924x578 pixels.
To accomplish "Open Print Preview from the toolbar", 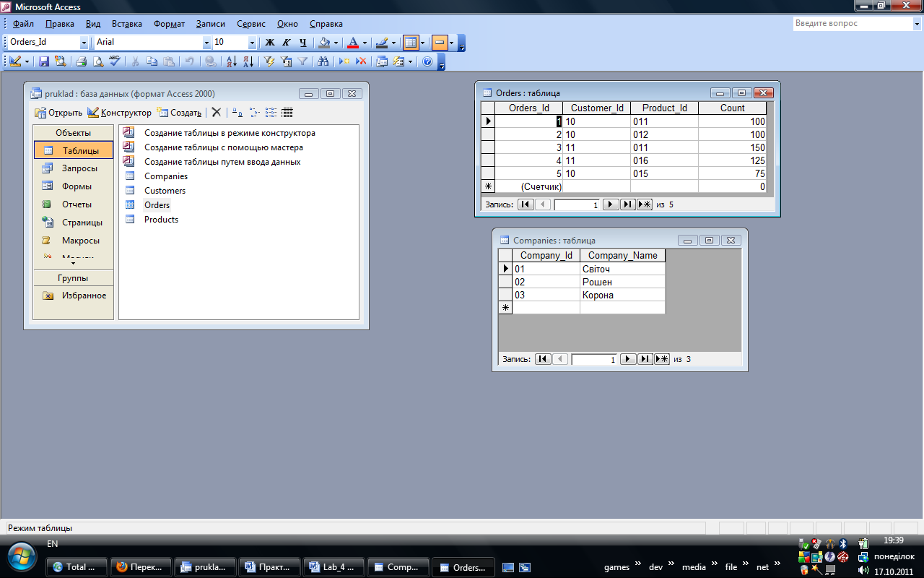I will point(97,62).
